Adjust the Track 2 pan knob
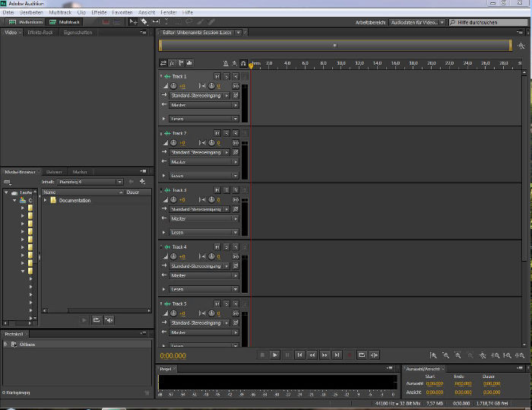 coord(211,143)
